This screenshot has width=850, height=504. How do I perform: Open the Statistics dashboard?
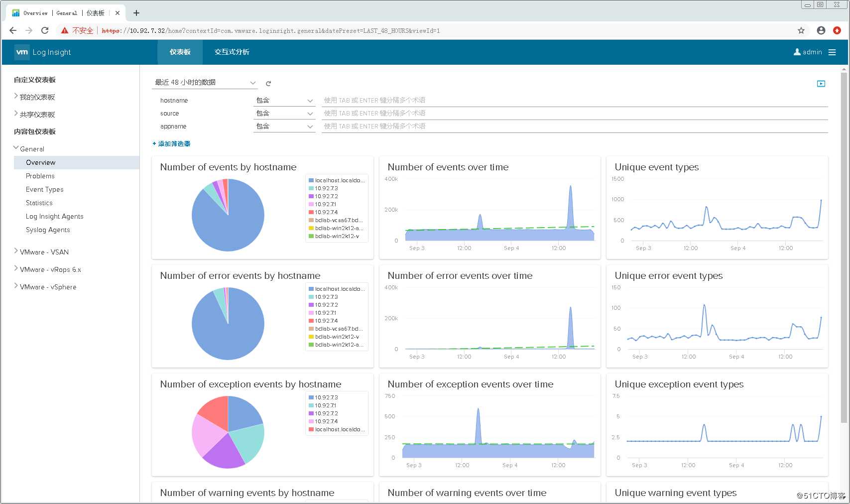(x=39, y=203)
